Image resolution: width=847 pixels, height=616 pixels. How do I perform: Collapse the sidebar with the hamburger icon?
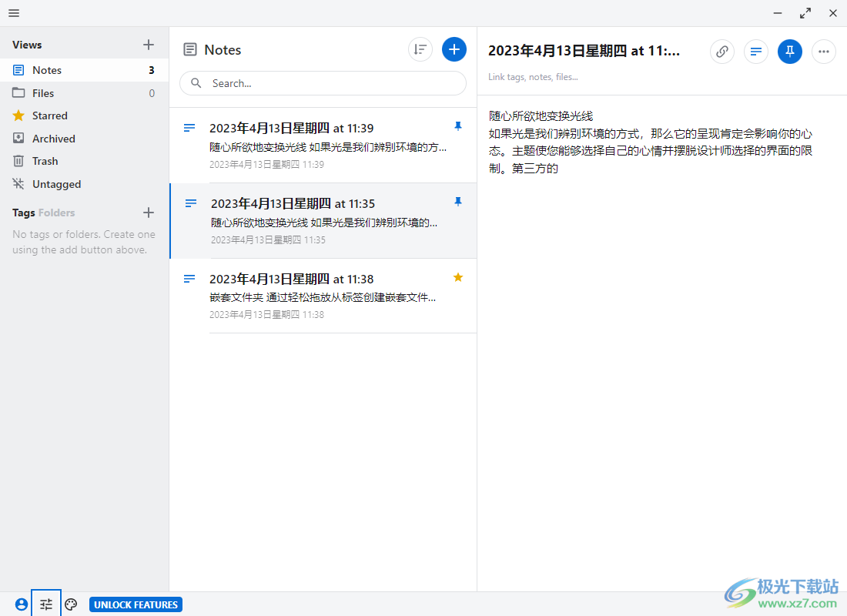(13, 12)
